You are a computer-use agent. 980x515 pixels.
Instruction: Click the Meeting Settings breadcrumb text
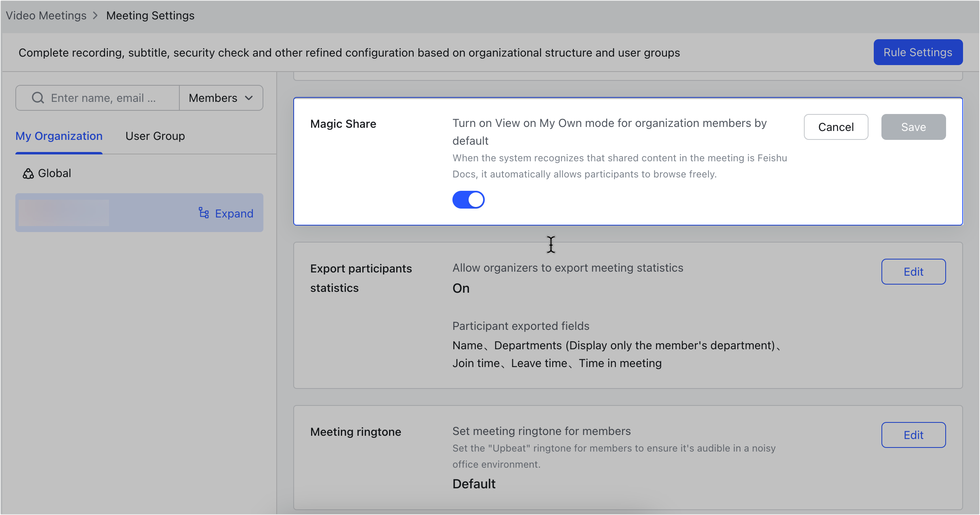[150, 15]
